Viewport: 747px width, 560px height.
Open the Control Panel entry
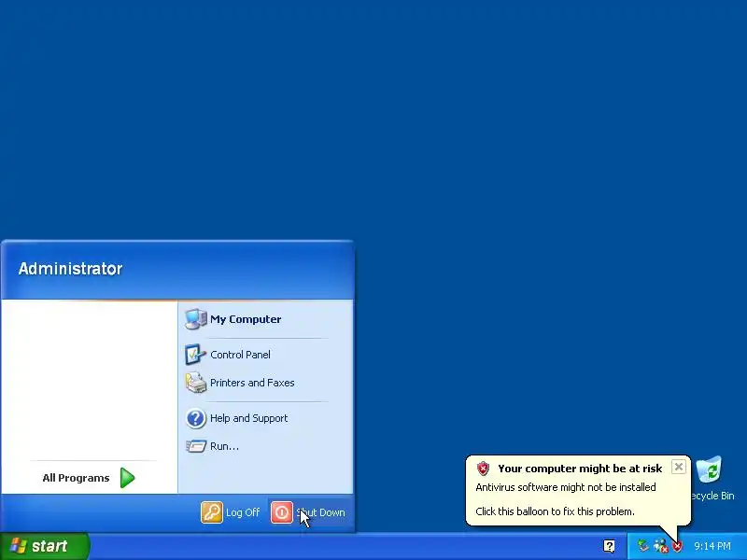click(265, 355)
